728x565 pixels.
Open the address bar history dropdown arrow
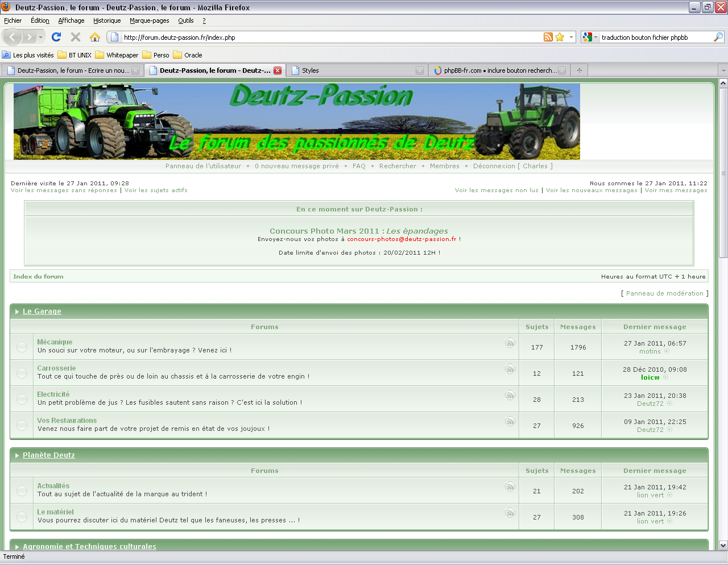(572, 38)
